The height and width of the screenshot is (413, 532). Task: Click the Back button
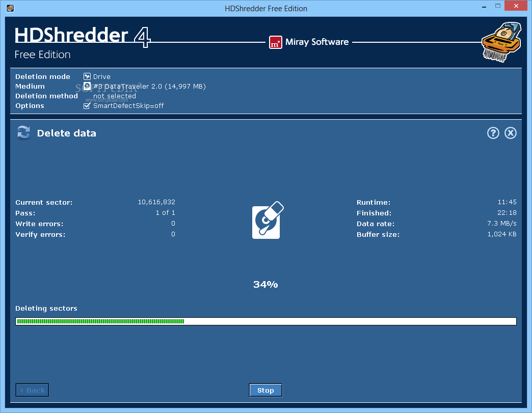pos(32,390)
